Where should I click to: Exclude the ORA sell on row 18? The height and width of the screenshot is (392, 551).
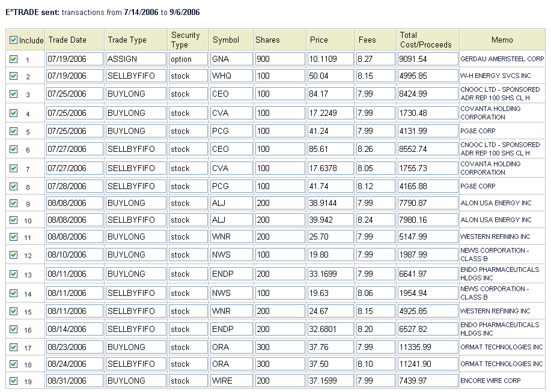13,363
